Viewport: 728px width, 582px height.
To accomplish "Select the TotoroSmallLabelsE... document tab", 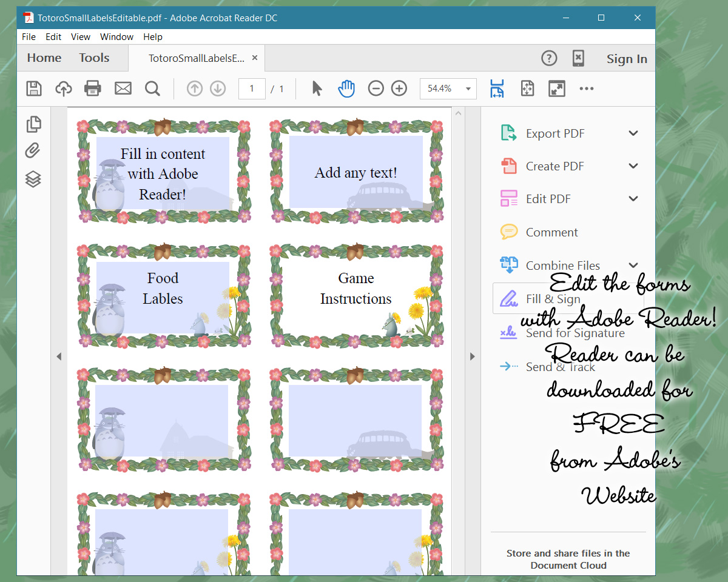I will coord(197,58).
